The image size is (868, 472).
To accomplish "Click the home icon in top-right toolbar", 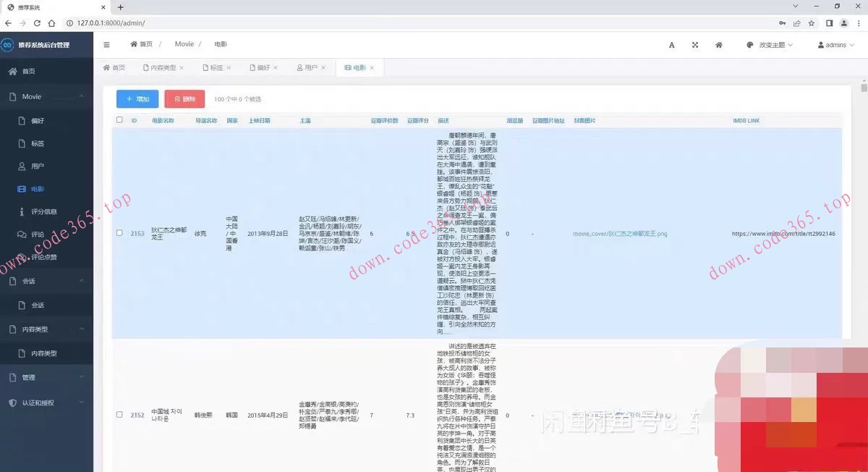I will point(719,45).
